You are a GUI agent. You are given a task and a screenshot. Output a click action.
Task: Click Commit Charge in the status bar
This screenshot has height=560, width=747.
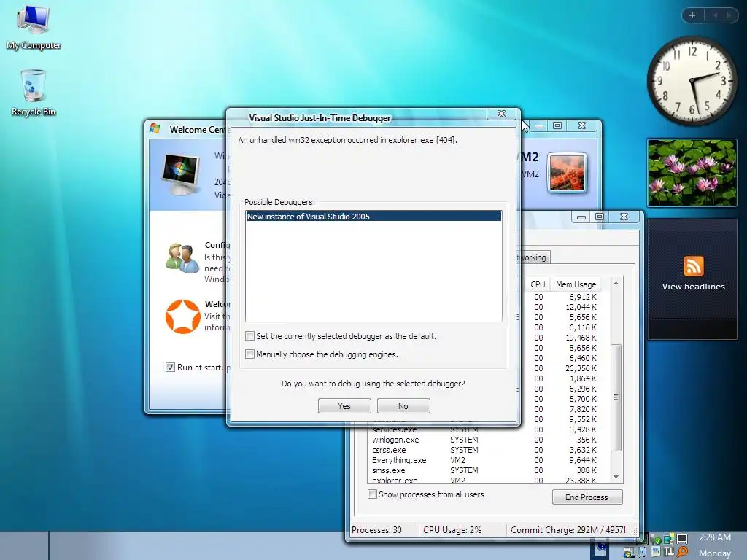[568, 529]
